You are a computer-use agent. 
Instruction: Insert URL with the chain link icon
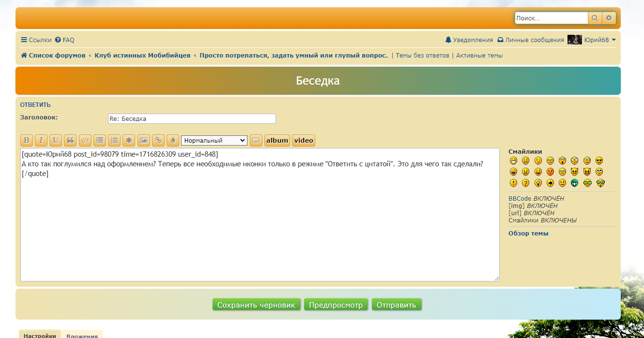click(x=158, y=140)
